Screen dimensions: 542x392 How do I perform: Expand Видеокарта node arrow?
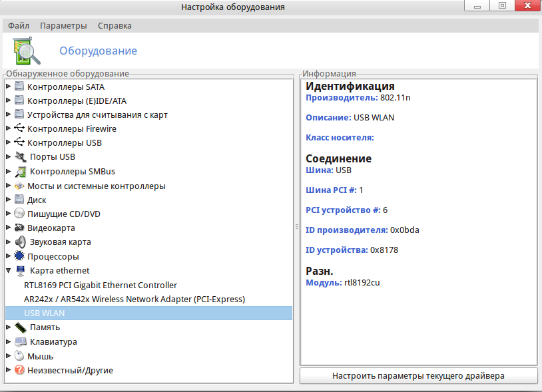point(8,228)
